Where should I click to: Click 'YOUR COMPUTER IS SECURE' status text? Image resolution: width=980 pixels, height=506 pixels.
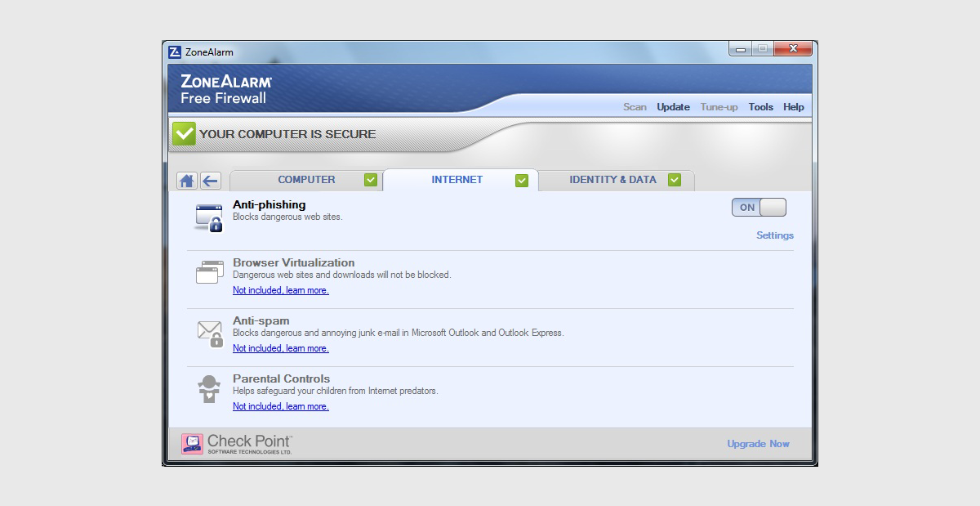point(287,134)
